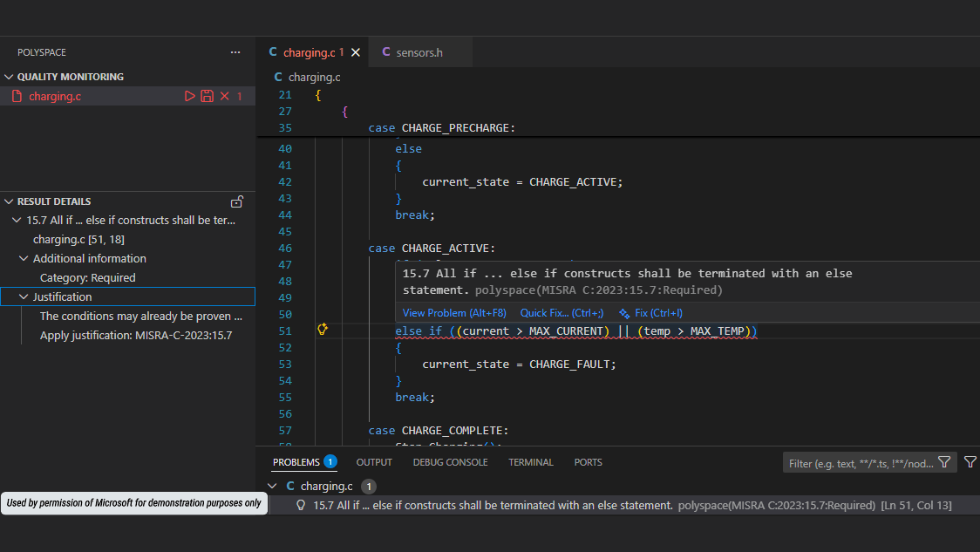Open the Terminal panel tab
Viewport: 980px width, 552px height.
click(x=531, y=462)
